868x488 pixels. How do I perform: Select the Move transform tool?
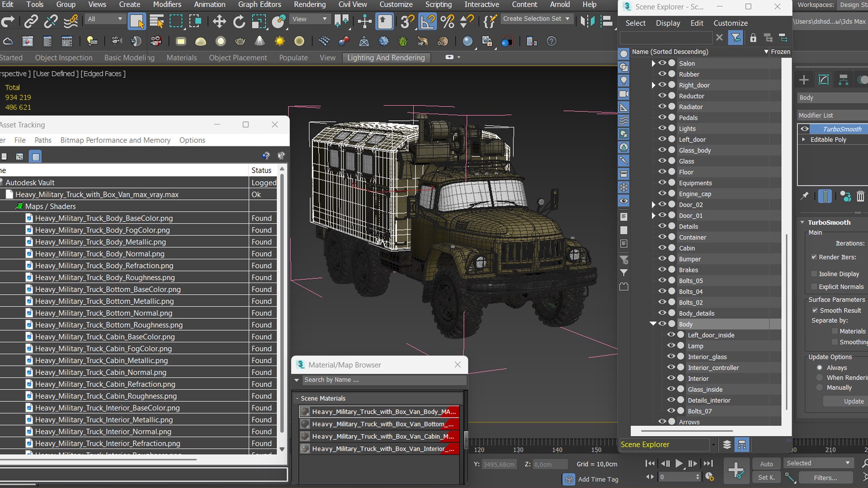219,21
